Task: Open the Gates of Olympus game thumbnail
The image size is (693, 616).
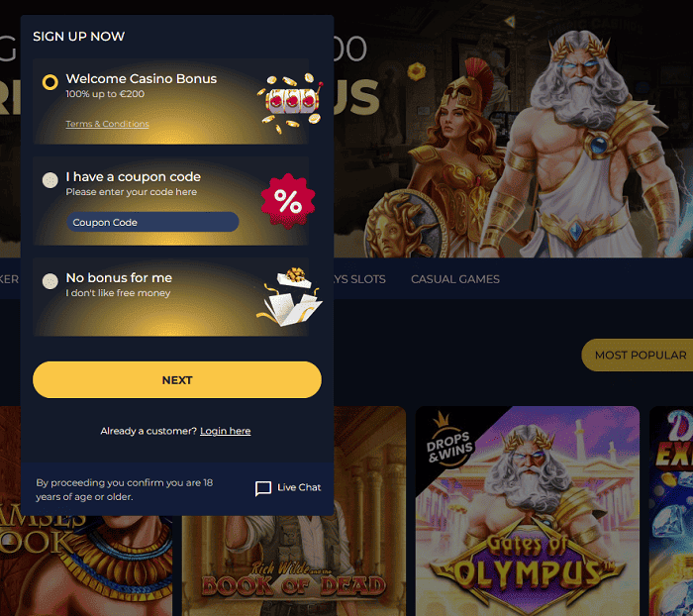Action: (x=528, y=511)
